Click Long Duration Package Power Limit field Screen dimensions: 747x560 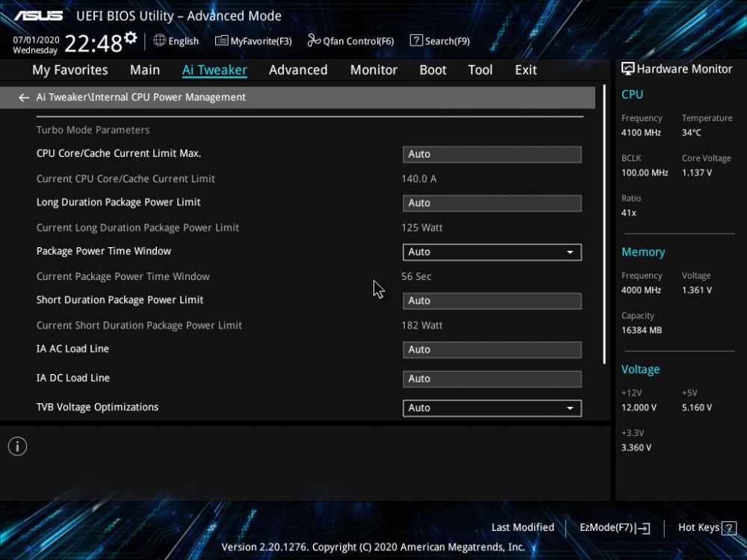492,203
